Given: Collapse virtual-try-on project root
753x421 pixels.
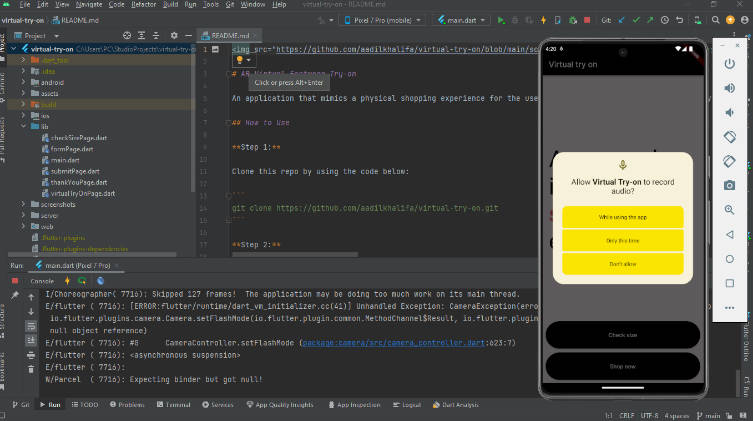Looking at the screenshot, I should [13, 48].
